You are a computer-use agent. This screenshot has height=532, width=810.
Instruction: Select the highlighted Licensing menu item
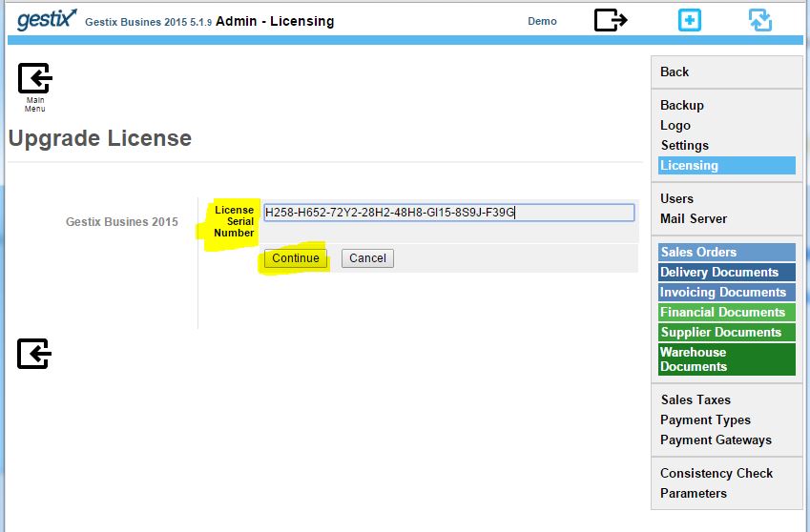727,166
